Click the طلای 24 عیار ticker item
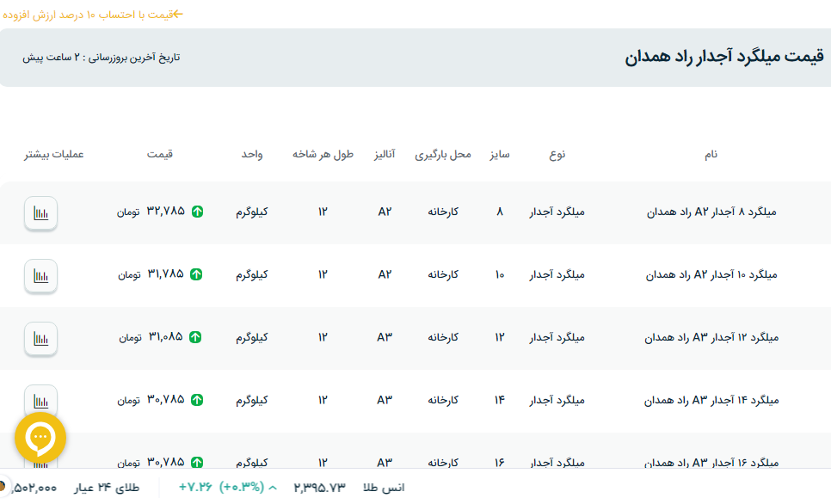This screenshot has width=831, height=504. [107, 488]
